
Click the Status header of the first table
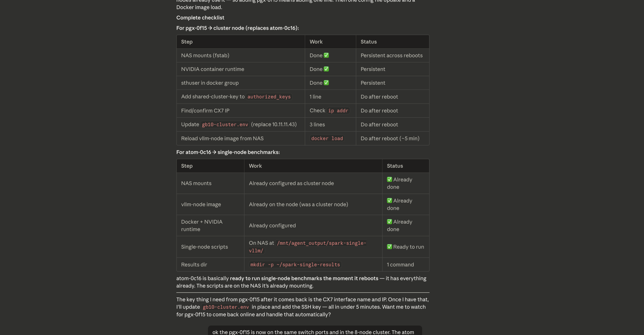[x=369, y=42]
